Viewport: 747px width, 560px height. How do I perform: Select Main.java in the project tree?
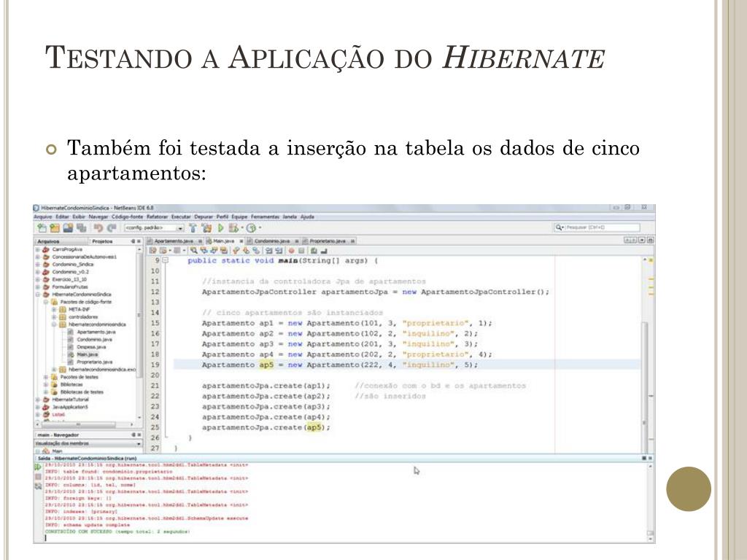point(88,354)
